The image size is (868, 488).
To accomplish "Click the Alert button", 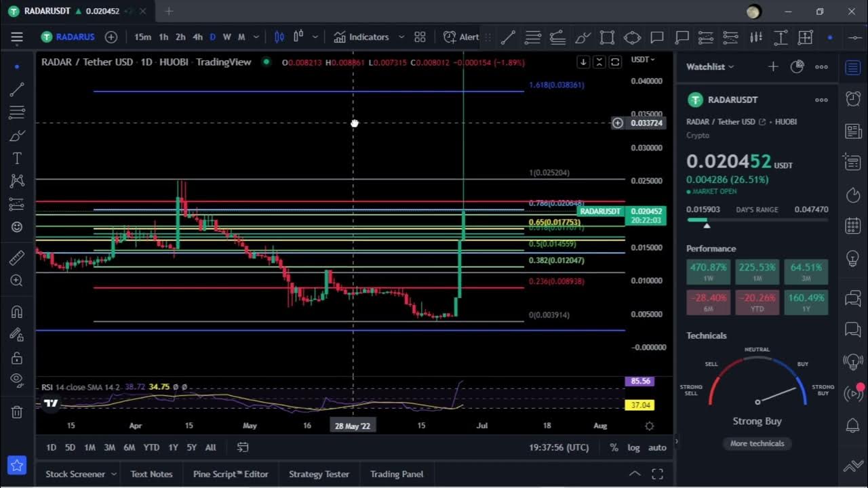I will pyautogui.click(x=461, y=37).
